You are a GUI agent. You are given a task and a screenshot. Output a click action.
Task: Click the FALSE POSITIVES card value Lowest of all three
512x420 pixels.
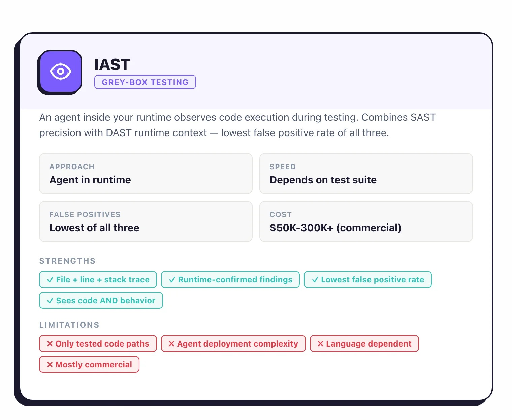[94, 228]
